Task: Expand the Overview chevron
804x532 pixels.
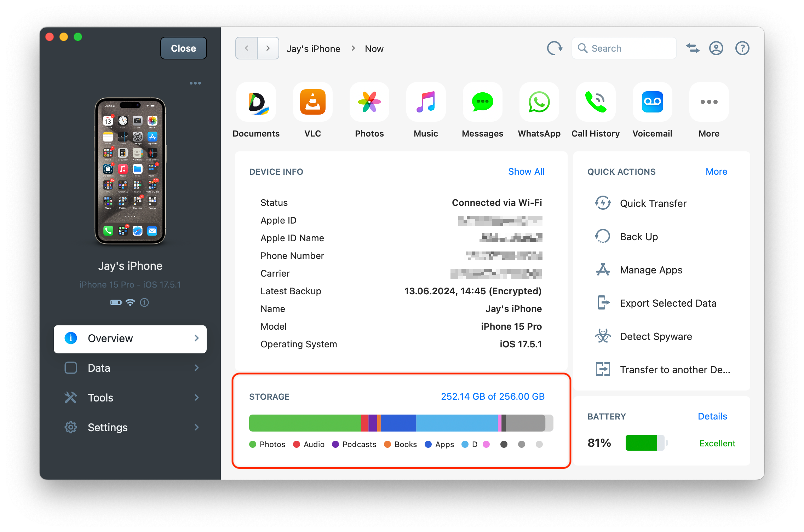Action: coord(197,339)
